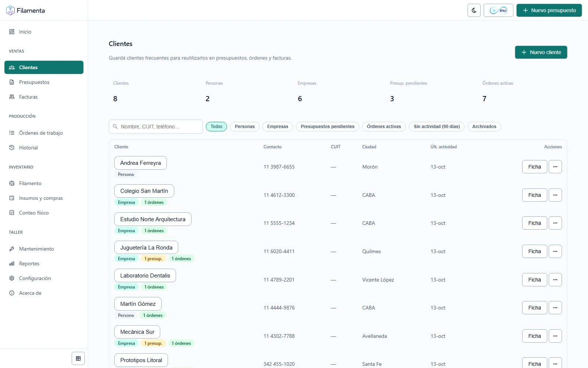Open more actions for Juguetería La Ronda
Screen dimensions: 588x368
click(x=555, y=251)
